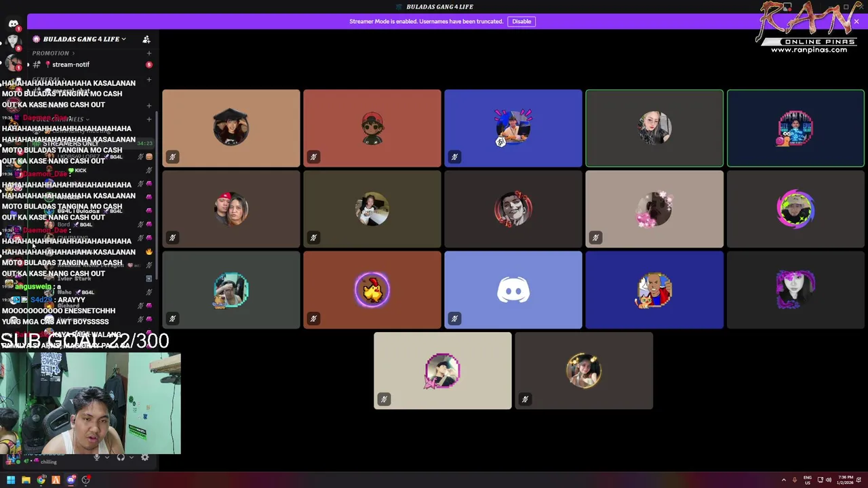Open ENG US language switcher

click(808, 480)
